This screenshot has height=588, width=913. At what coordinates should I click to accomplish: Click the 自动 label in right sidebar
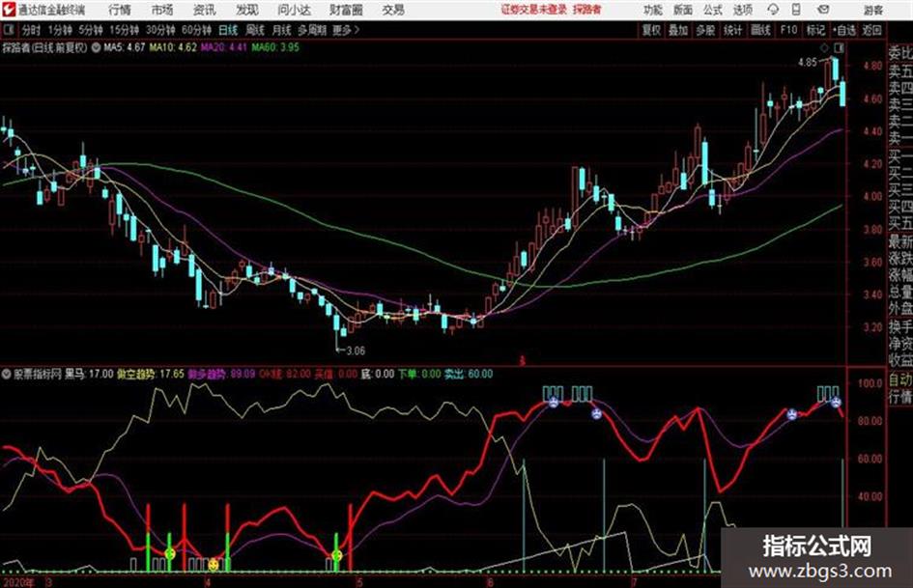click(900, 380)
